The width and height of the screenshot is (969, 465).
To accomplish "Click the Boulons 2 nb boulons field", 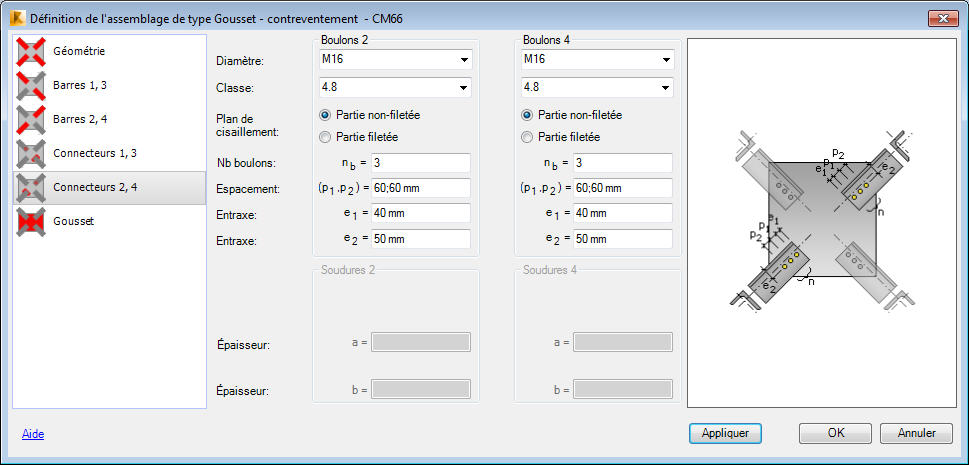I will 421,163.
